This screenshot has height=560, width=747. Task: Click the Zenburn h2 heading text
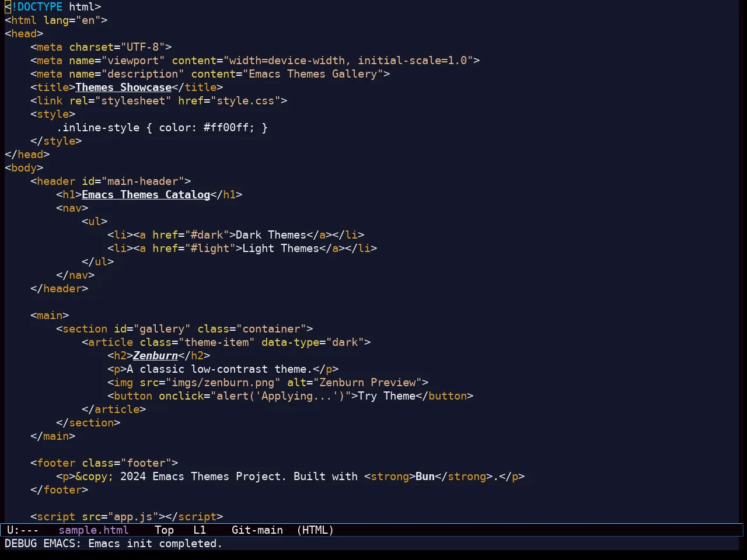click(x=156, y=356)
